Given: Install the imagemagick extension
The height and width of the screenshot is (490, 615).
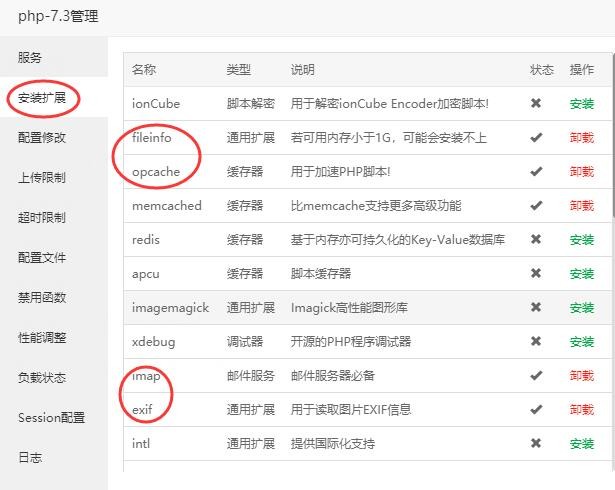Looking at the screenshot, I should (582, 308).
